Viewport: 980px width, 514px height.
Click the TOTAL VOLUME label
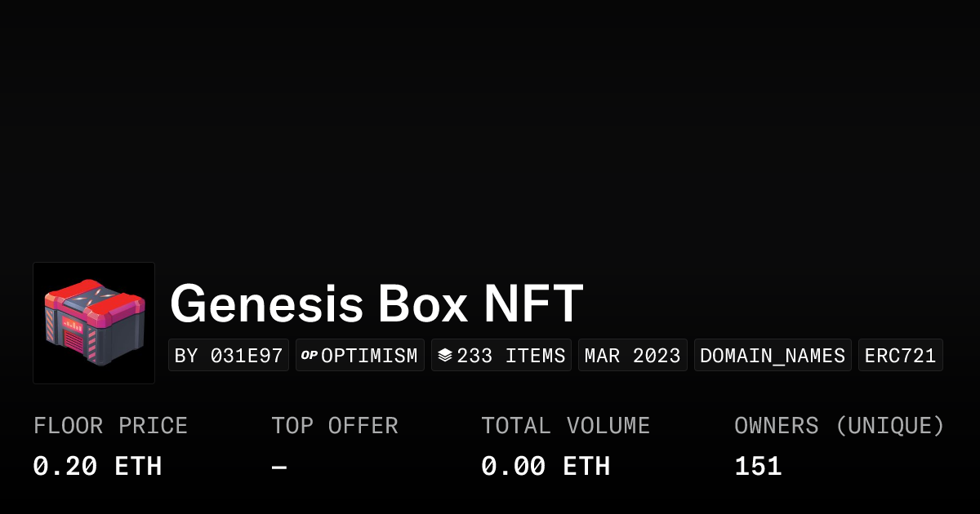point(565,426)
